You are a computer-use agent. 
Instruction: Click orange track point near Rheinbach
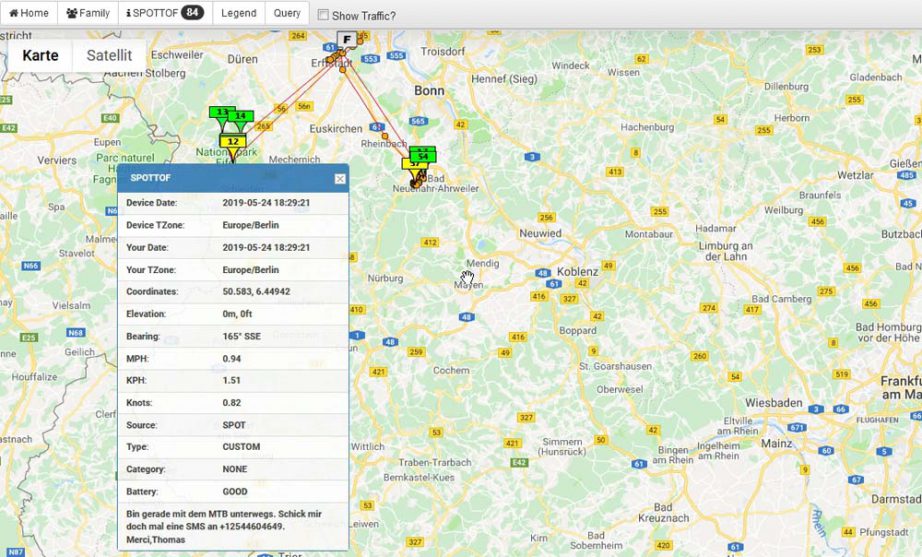385,134
